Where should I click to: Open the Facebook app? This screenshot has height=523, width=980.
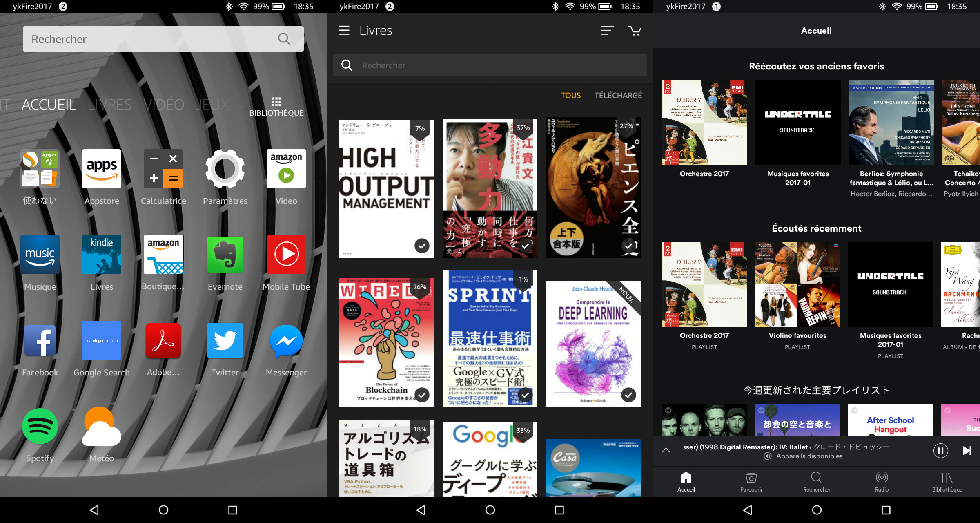tap(40, 340)
